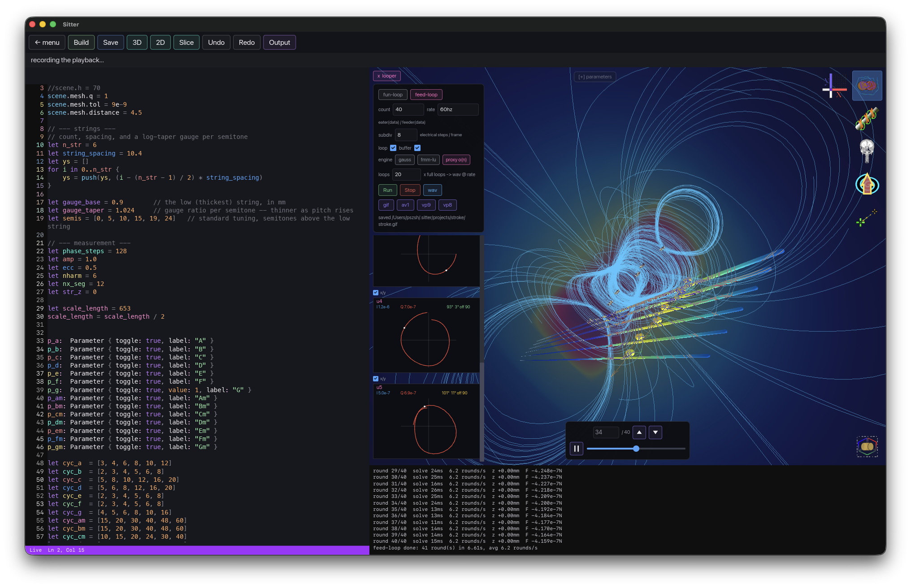Screen dimensions: 911x588
Task: Close the looper panel
Action: click(x=386, y=76)
